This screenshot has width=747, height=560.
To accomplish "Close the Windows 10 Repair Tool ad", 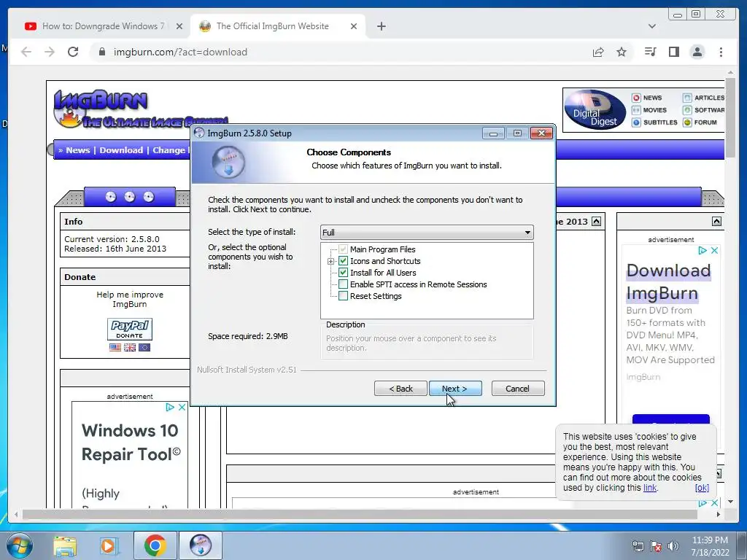I will pyautogui.click(x=182, y=407).
